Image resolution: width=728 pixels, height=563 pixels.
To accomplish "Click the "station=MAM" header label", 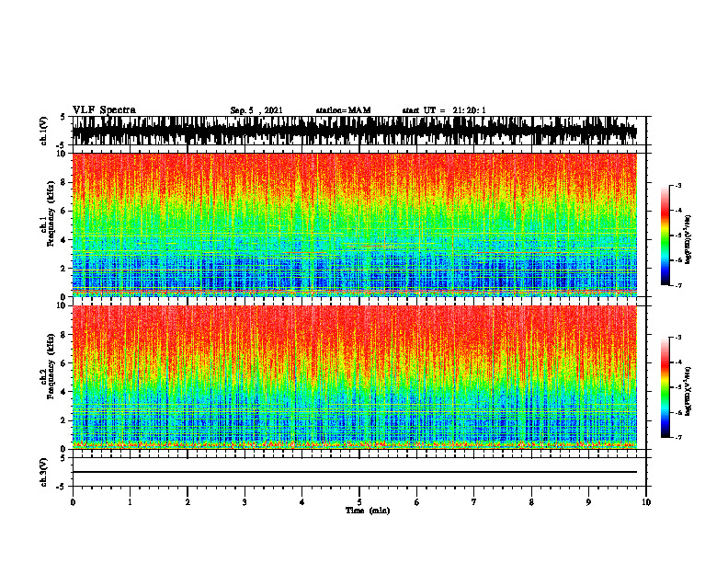I will coord(343,110).
